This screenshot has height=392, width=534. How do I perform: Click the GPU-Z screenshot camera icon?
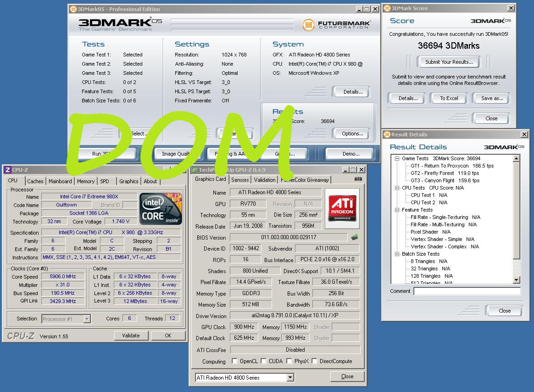pyautogui.click(x=358, y=179)
